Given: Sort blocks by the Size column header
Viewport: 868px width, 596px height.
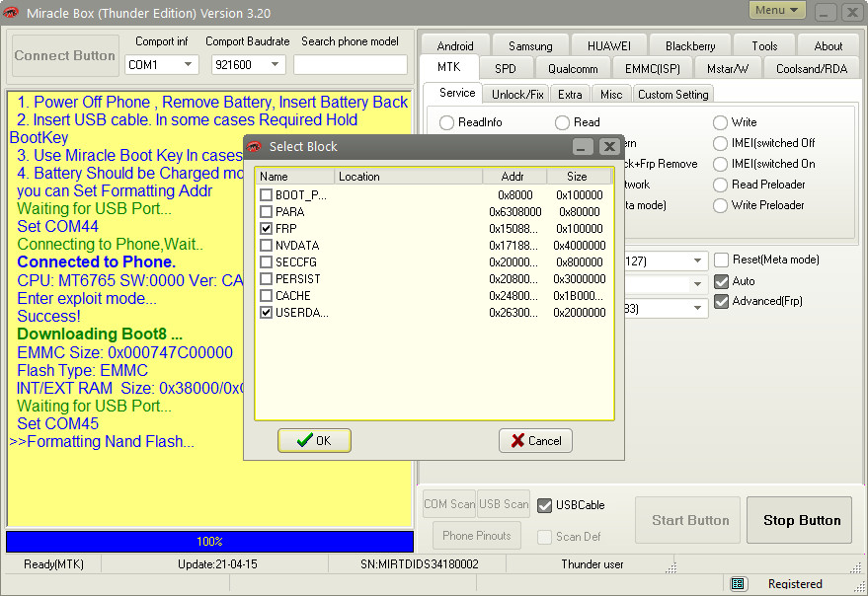Looking at the screenshot, I should click(x=579, y=177).
